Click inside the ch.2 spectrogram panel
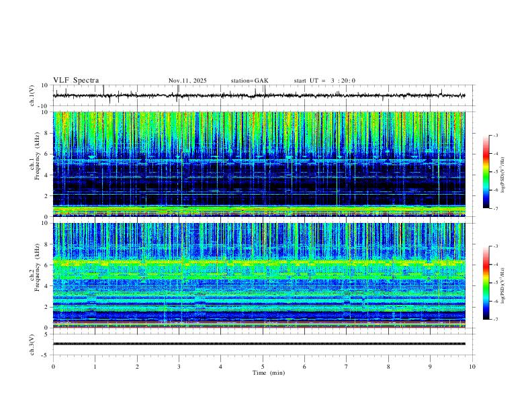Viewport: 532px width, 411px height. click(x=259, y=275)
